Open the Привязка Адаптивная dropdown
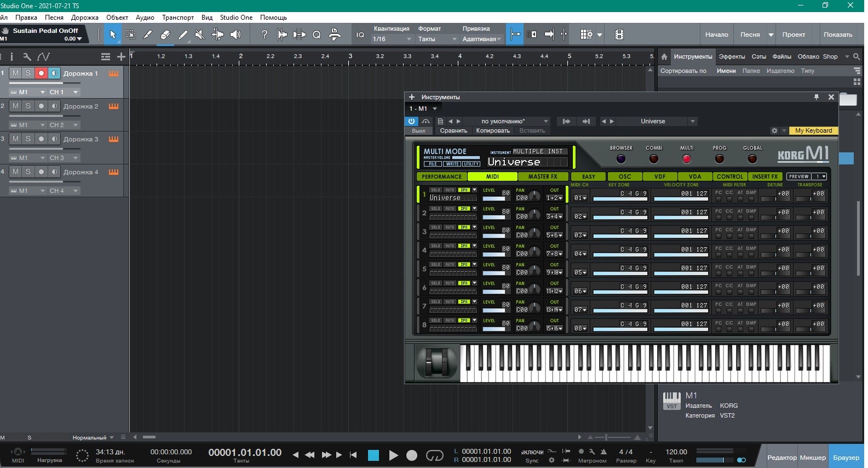The image size is (868, 468). (x=482, y=39)
